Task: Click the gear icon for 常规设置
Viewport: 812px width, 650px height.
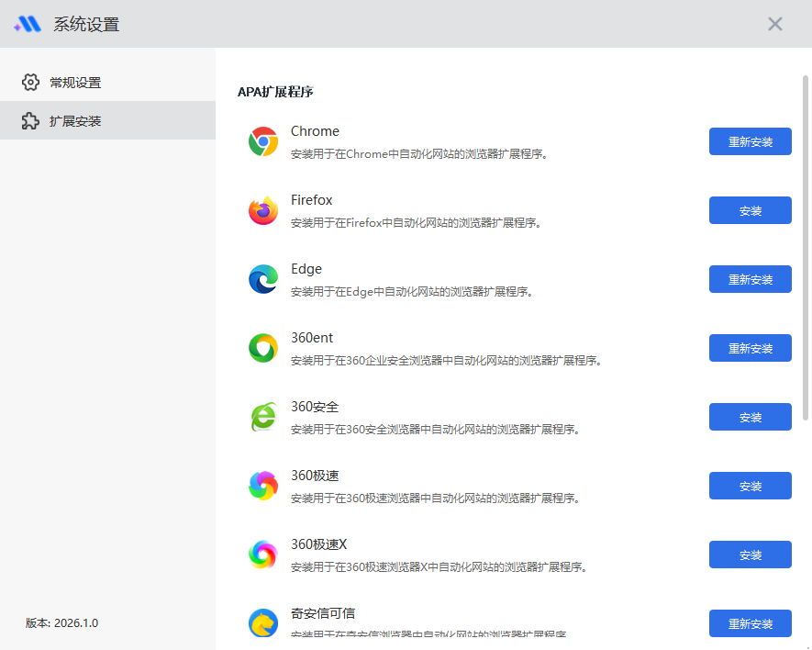Action: pos(30,82)
